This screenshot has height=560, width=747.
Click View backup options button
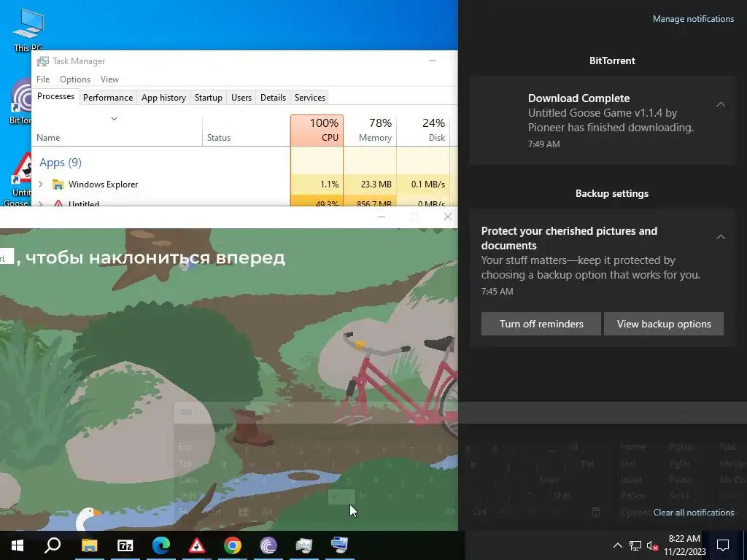point(664,324)
